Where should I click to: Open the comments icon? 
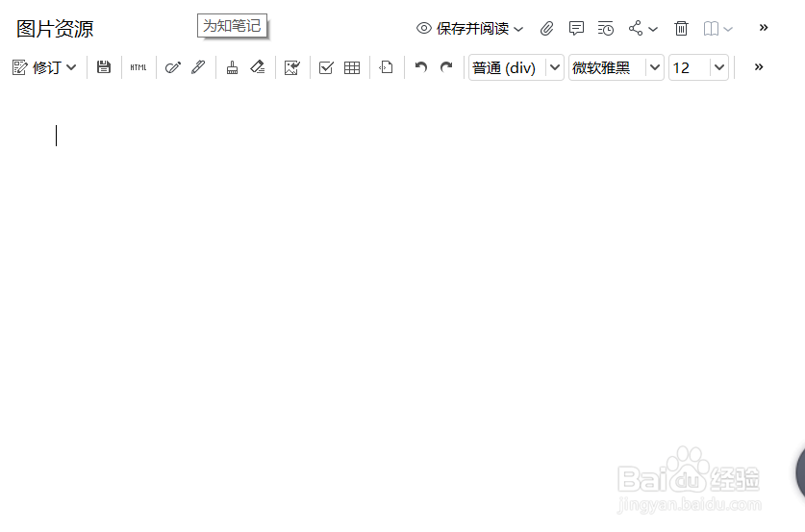[576, 28]
